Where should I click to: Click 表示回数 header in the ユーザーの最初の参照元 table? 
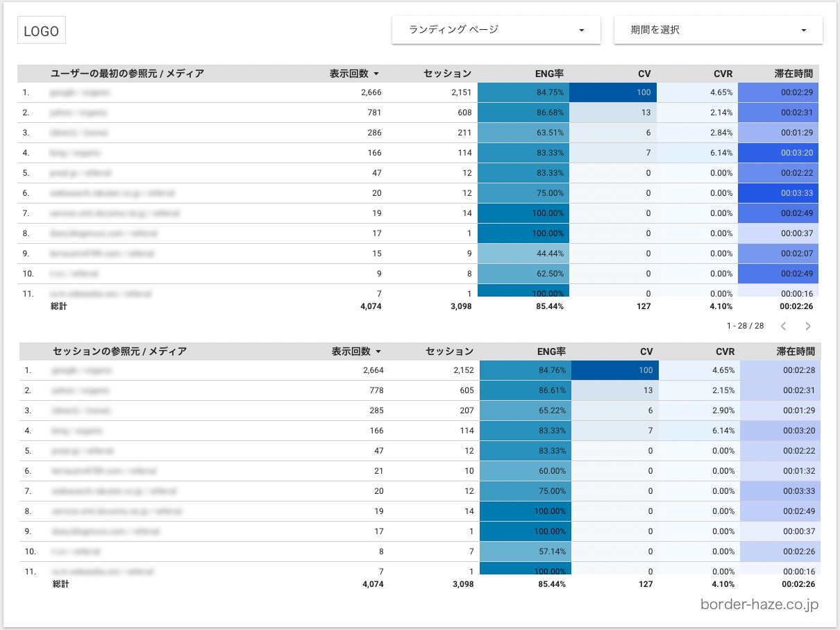click(x=354, y=74)
